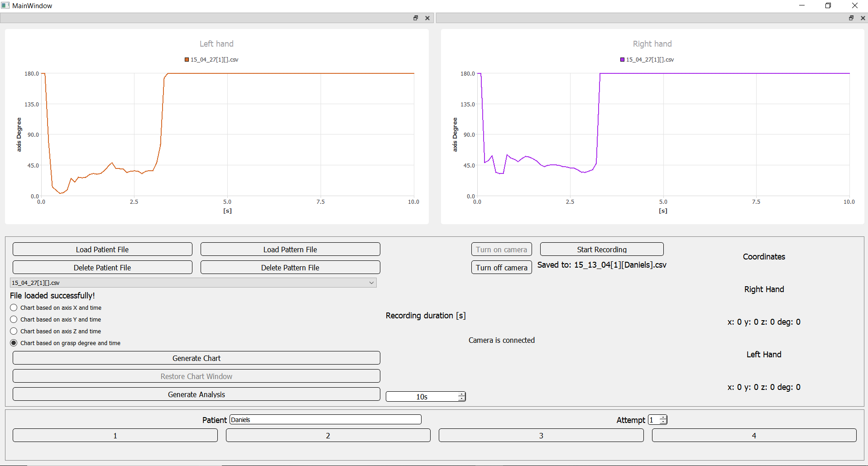Click the button labeled 1
Screen dimensions: 868x466
click(115, 436)
